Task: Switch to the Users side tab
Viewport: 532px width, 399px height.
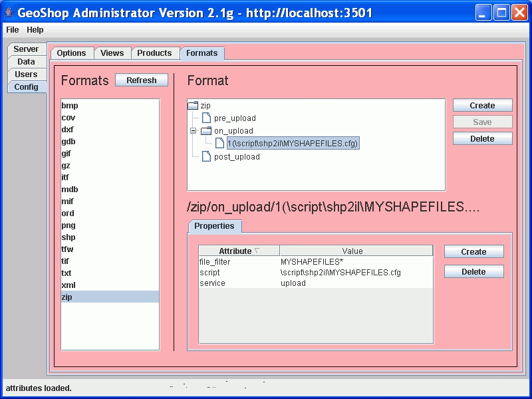Action: tap(26, 74)
